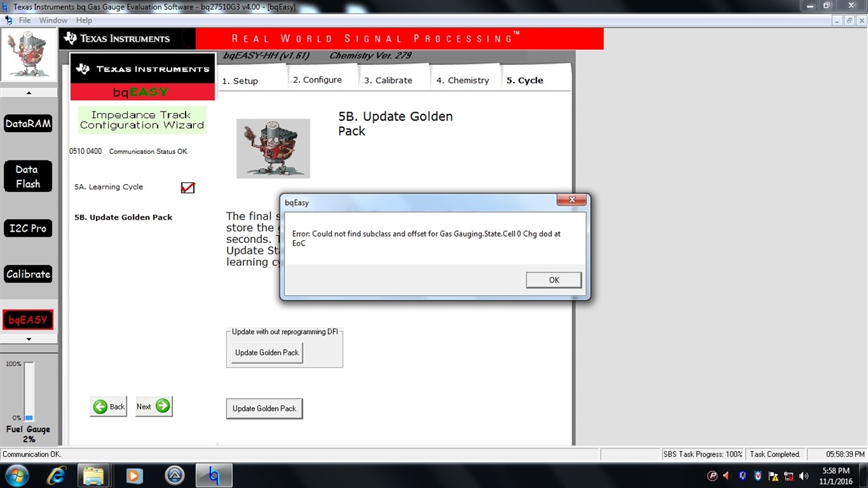Open the triangle-logo app in taskbar
The width and height of the screenshot is (868, 488).
click(174, 476)
